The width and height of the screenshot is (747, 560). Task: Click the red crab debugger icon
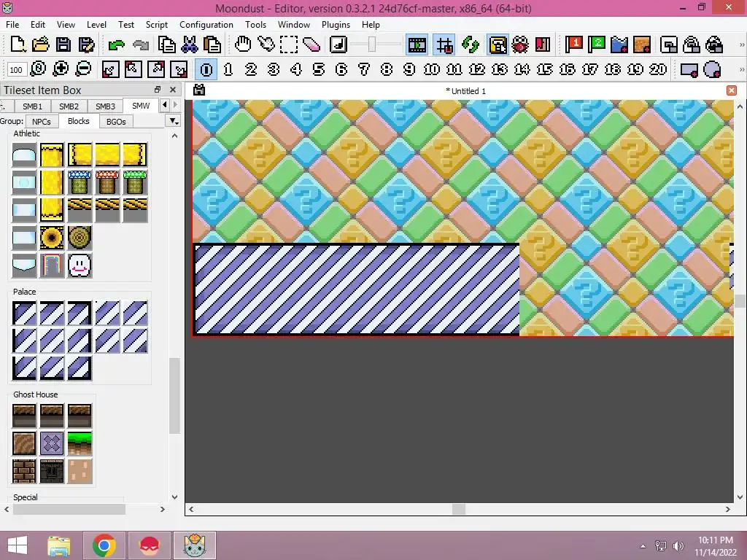tap(520, 44)
